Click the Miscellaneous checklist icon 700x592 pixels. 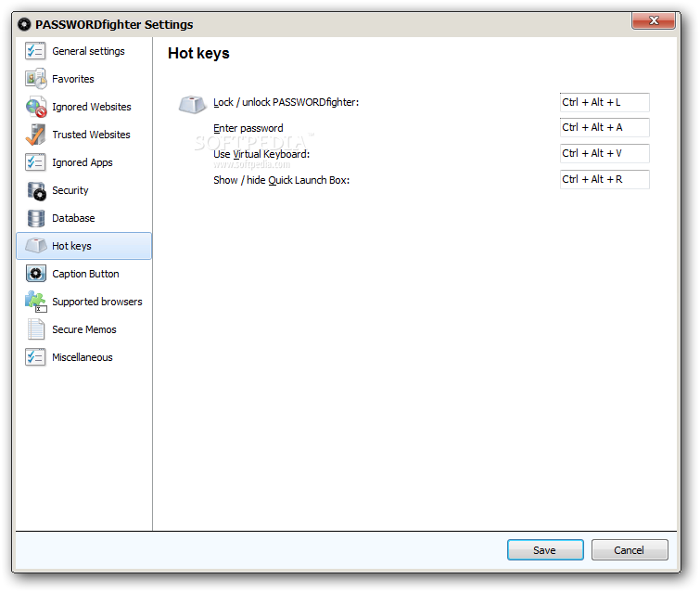(x=35, y=357)
